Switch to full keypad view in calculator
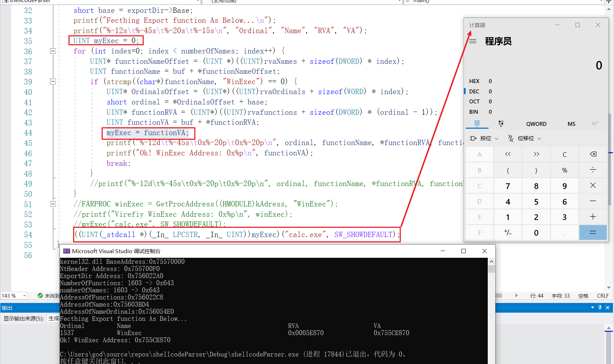 pos(477,123)
